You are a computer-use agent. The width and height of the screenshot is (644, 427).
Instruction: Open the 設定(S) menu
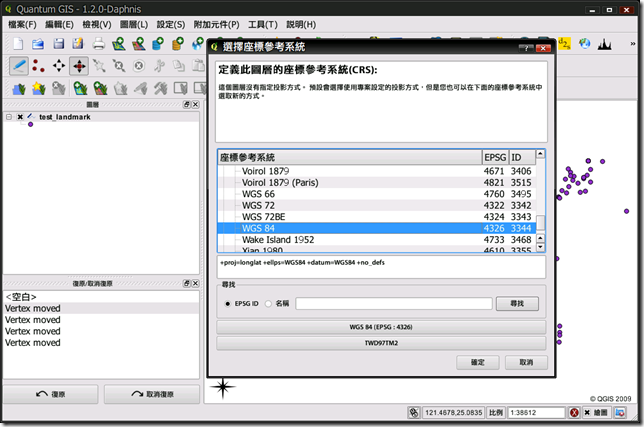point(171,25)
